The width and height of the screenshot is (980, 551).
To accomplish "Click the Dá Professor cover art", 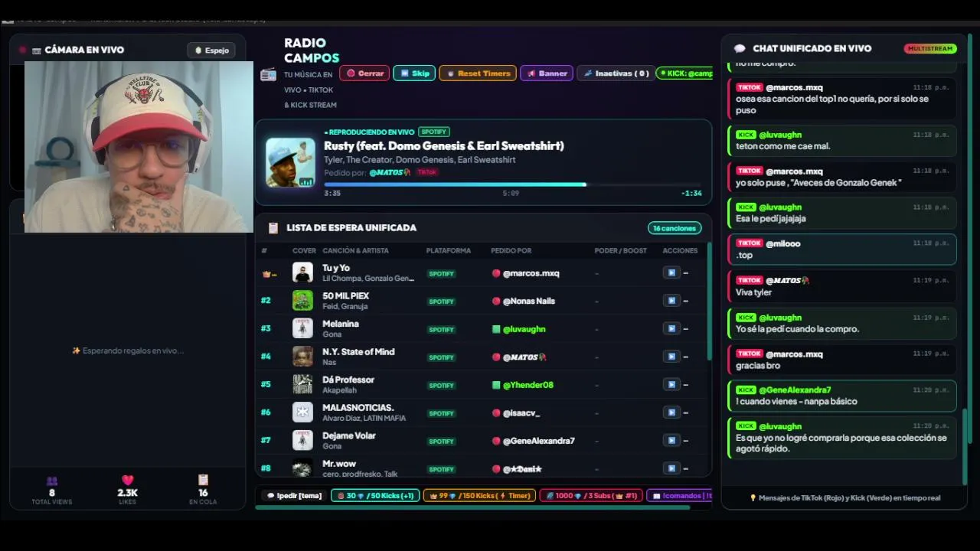I will click(x=302, y=385).
